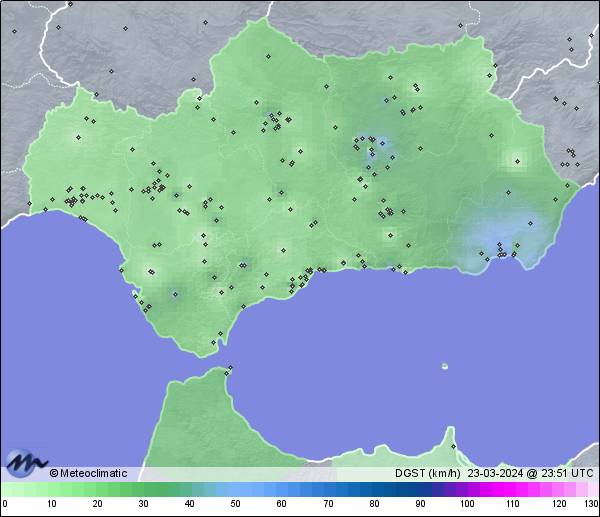The height and width of the screenshot is (517, 600).
Task: Click the 130 value at the scale end
Action: [x=590, y=504]
